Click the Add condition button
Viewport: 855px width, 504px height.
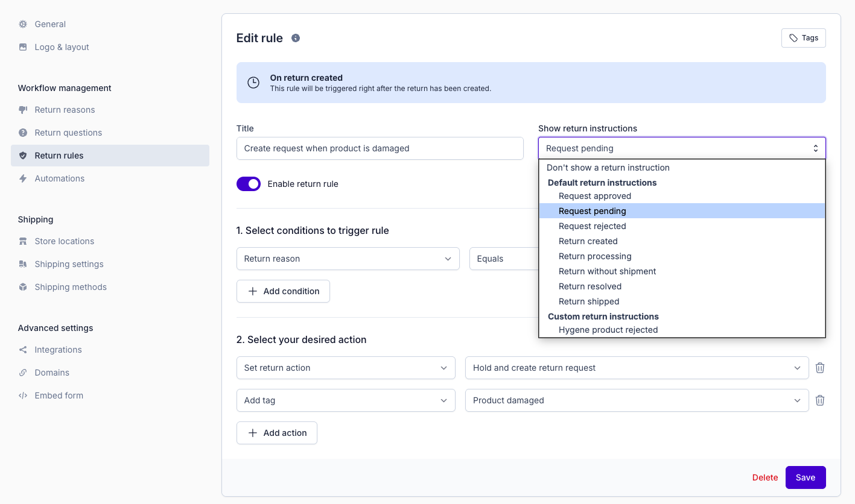click(283, 291)
